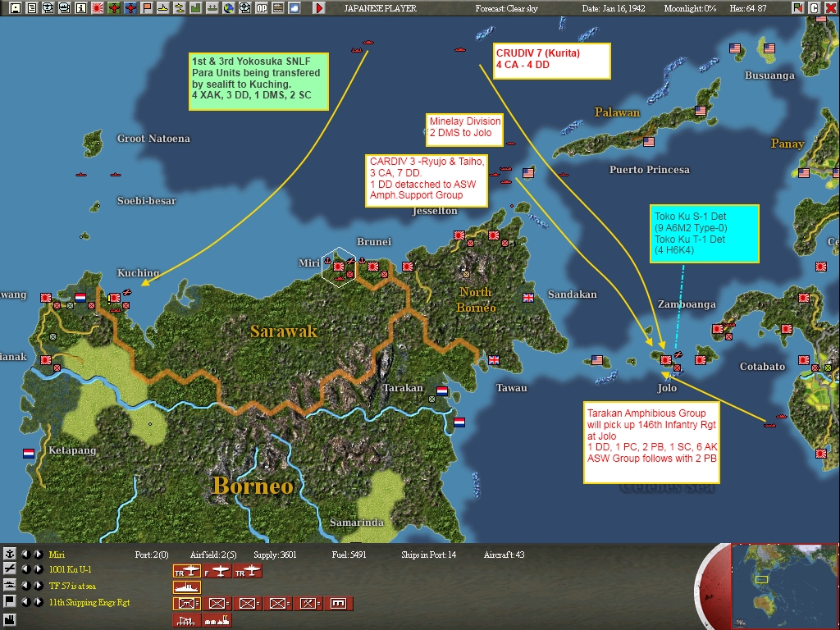Click the red plane on blue background icon

click(x=130, y=8)
